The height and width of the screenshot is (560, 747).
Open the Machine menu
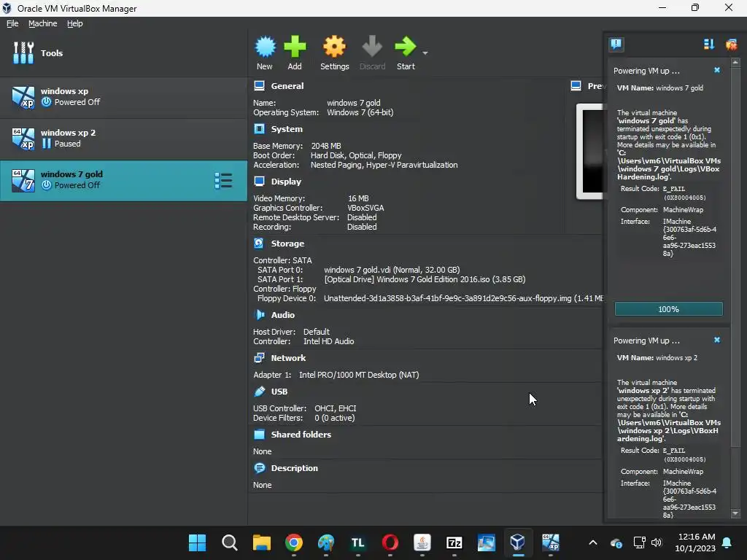[x=42, y=23]
